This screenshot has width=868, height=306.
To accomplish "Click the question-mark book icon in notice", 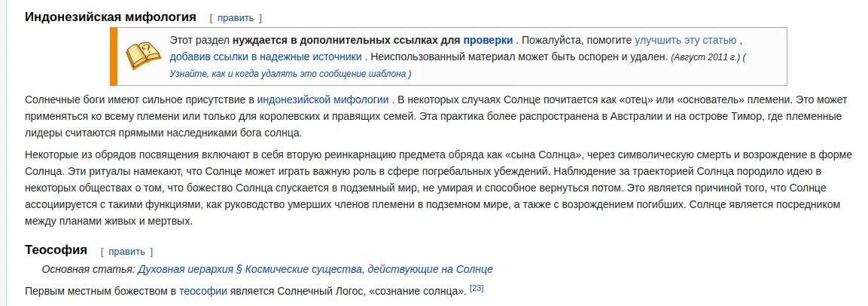I will 143,56.
